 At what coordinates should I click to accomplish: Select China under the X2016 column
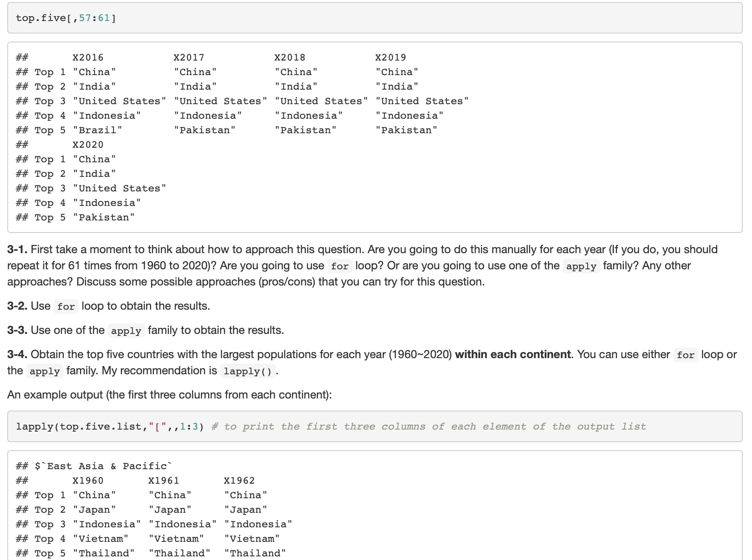(95, 71)
